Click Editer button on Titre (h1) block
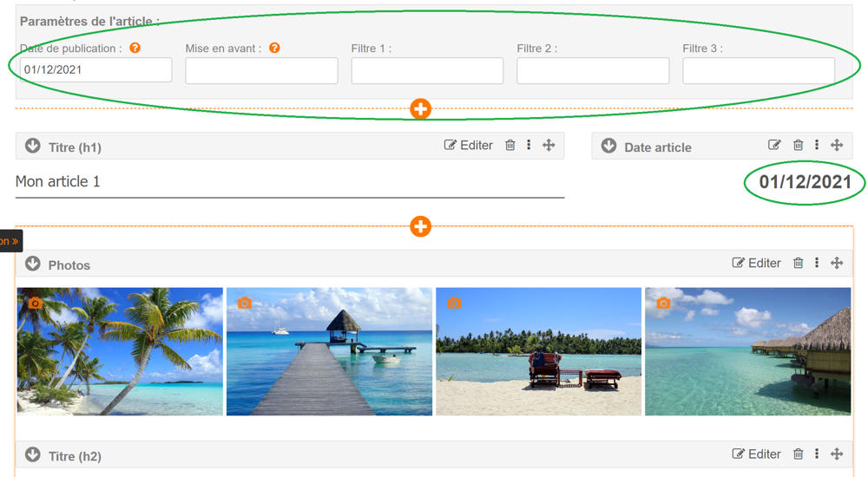The height and width of the screenshot is (477, 868). tap(469, 146)
